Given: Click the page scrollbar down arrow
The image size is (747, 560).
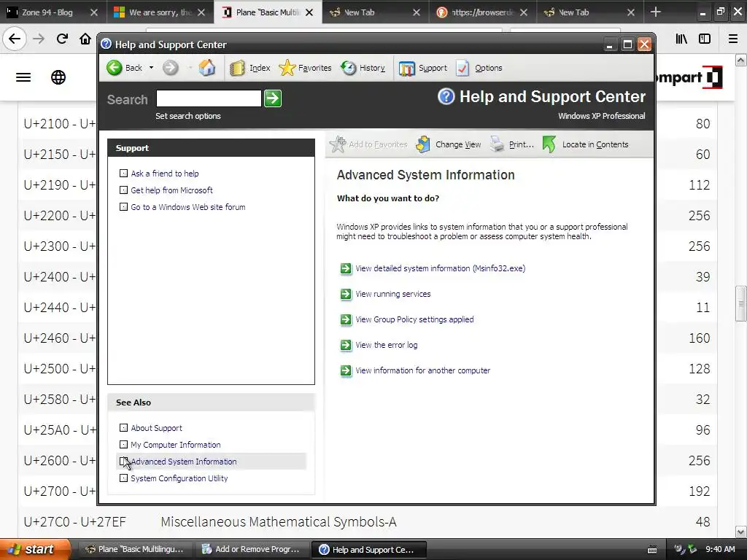Looking at the screenshot, I should (741, 532).
